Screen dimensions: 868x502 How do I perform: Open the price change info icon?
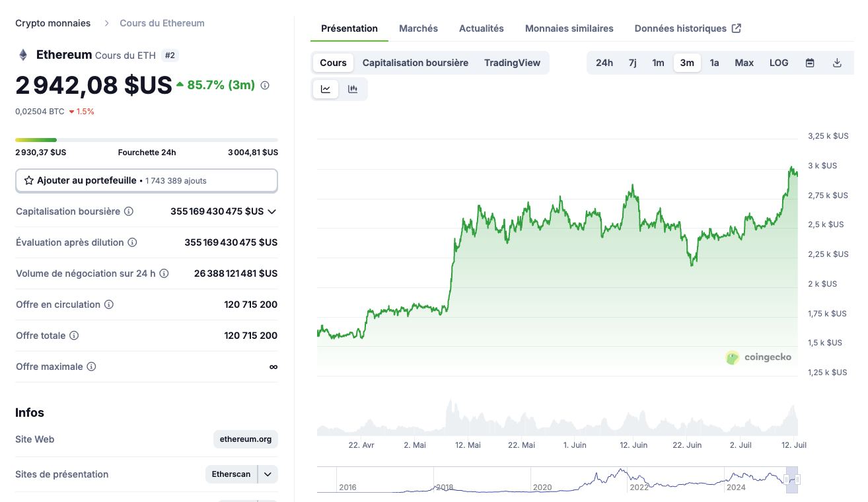[265, 85]
